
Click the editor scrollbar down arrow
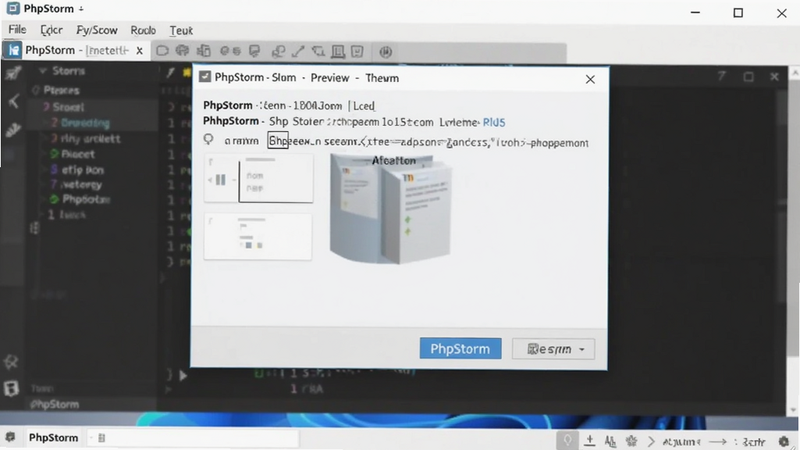tap(793, 410)
